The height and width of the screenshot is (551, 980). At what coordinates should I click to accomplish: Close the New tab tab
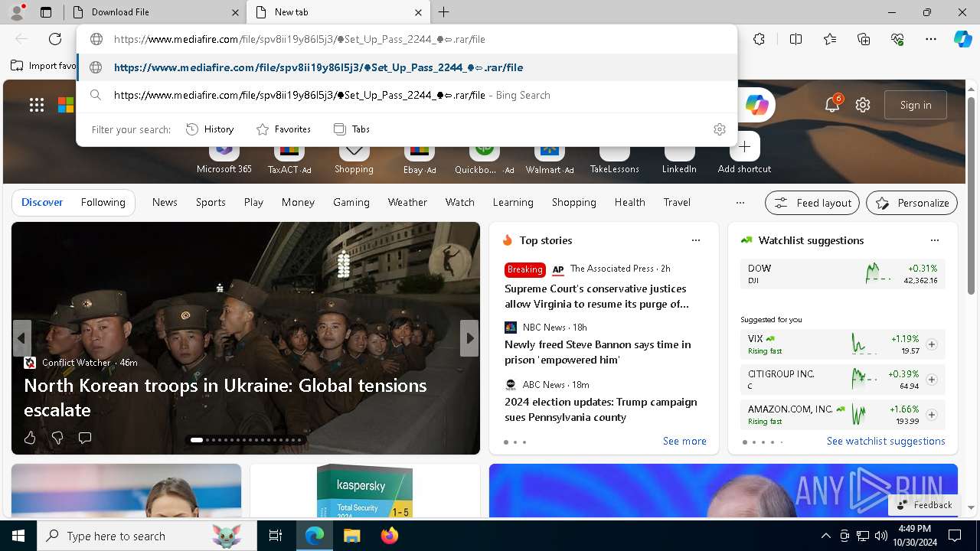[418, 12]
